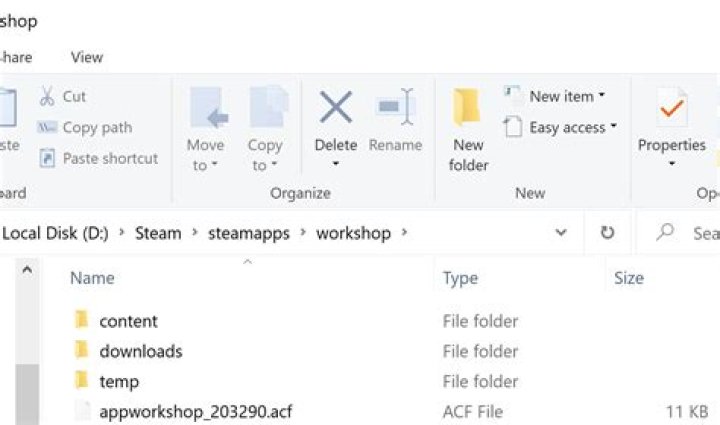Screen dimensions: 720x425
Task: Expand the chevron after steamapps in path
Action: tap(303, 232)
